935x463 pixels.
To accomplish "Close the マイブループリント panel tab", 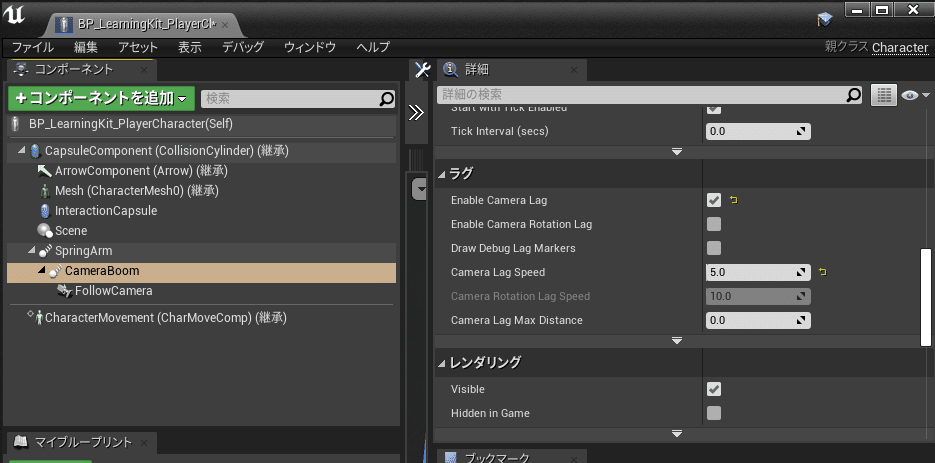I will 143,443.
